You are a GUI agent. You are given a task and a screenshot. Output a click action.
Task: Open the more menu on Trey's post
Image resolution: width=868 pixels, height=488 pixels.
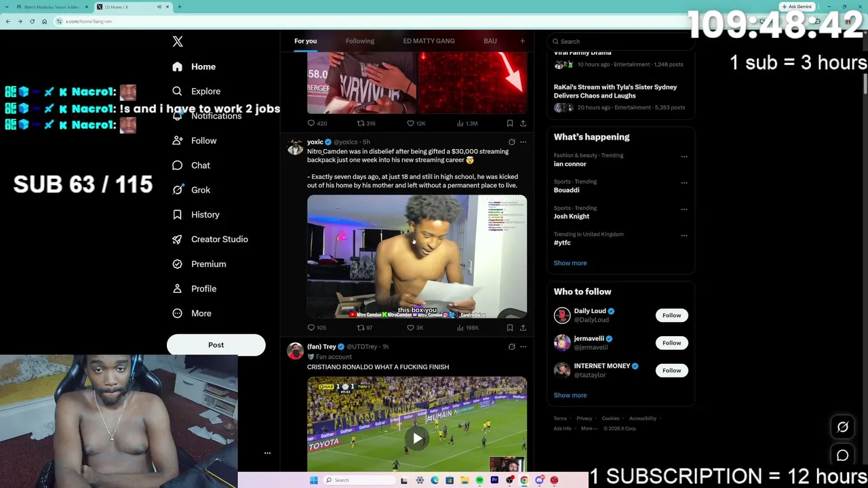pyautogui.click(x=523, y=347)
